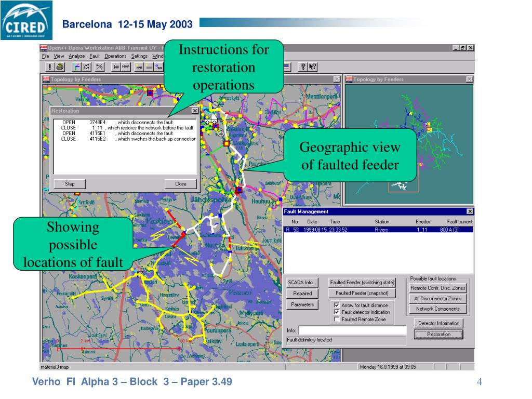Viewport: 532px width, 399px height.
Task: Open the Settings menu
Action: click(139, 56)
